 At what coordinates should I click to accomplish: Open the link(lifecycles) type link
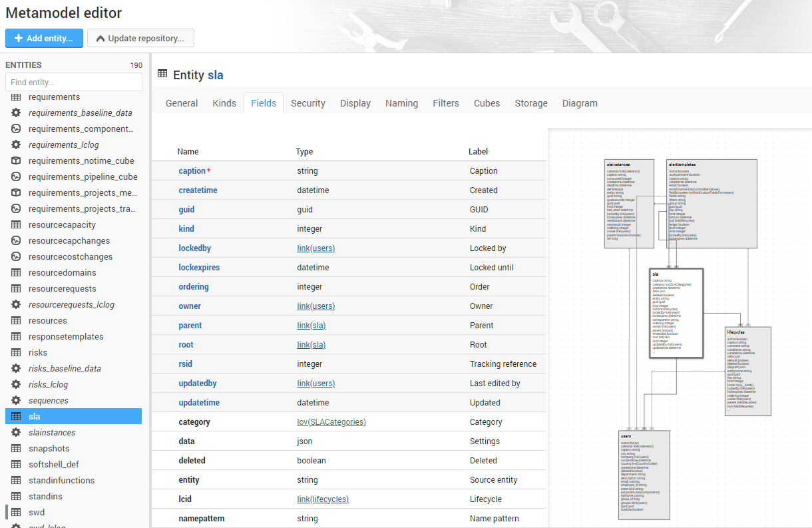(x=323, y=499)
